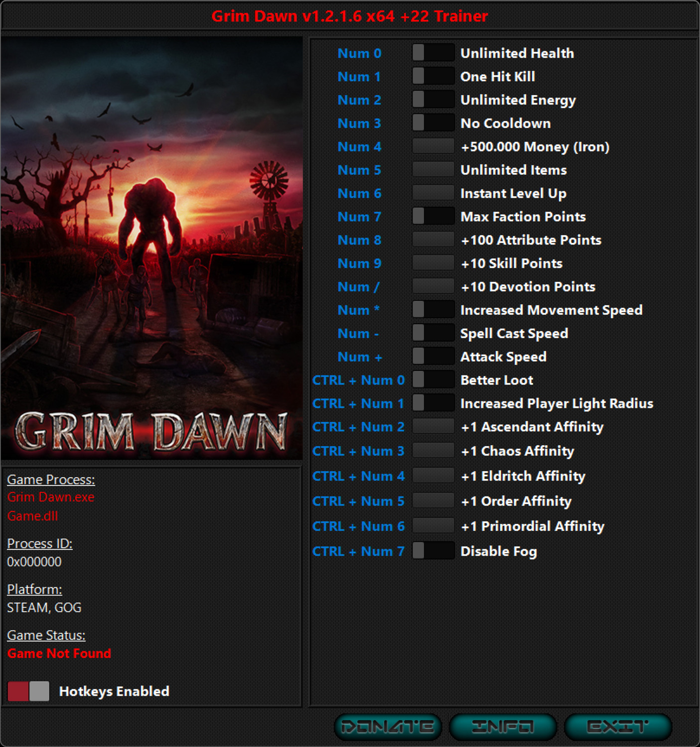Trigger the Instant Level Up button
Screen dimensions: 700x747
433,193
